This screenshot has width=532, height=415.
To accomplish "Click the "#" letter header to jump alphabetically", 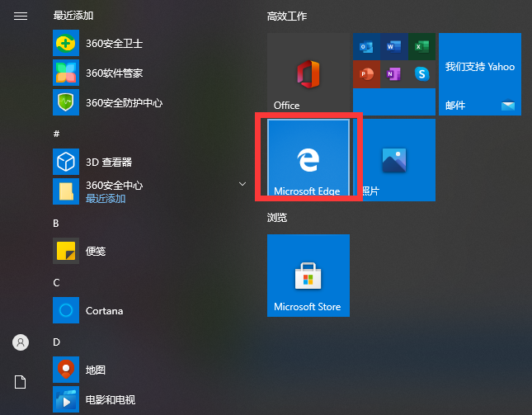I will (57, 133).
